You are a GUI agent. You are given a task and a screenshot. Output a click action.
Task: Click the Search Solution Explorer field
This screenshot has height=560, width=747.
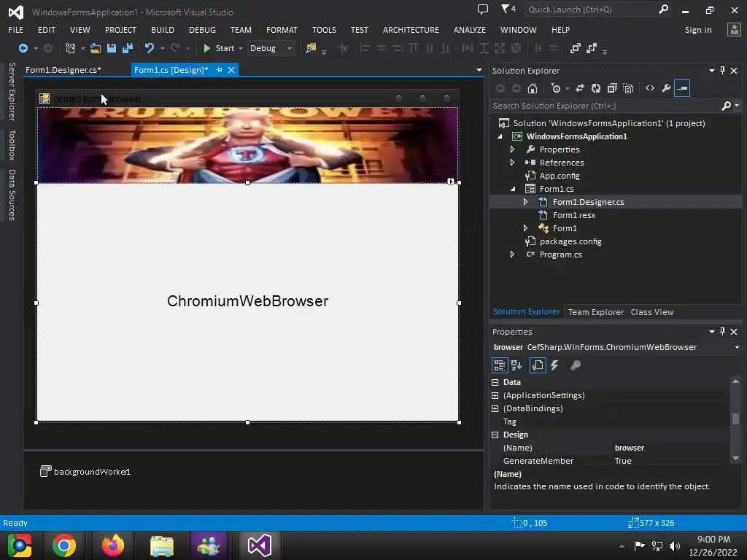[x=605, y=106]
